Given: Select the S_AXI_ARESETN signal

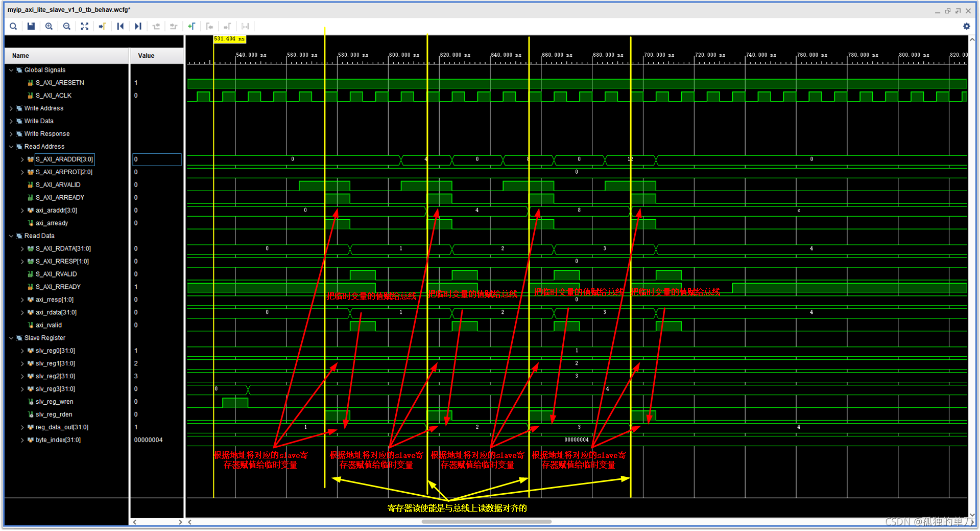Looking at the screenshot, I should pos(60,83).
